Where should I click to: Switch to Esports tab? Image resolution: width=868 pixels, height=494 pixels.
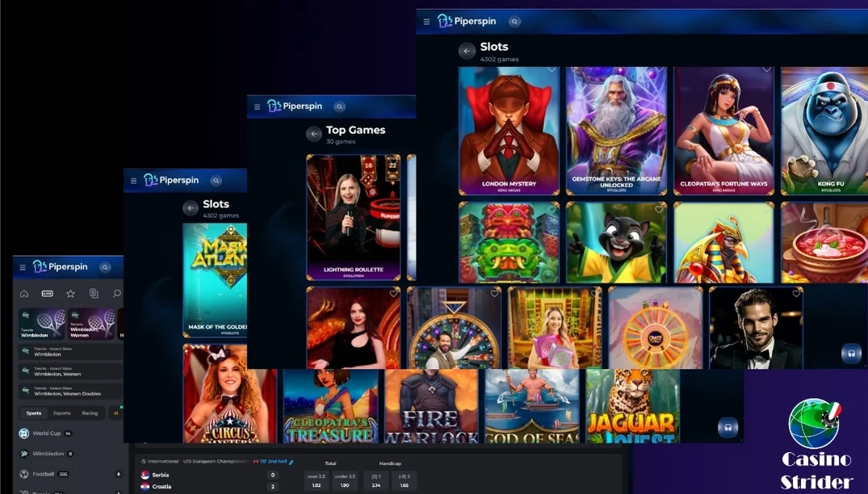[62, 413]
